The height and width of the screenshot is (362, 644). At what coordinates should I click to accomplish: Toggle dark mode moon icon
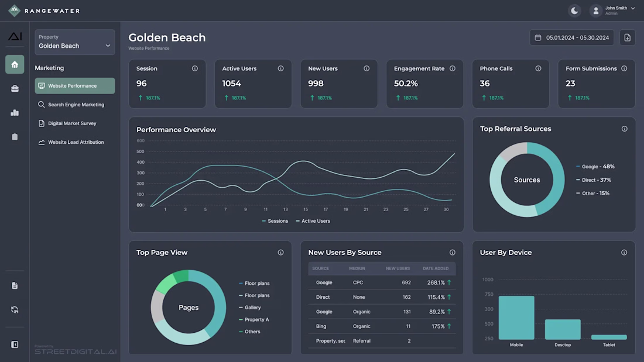pyautogui.click(x=574, y=11)
